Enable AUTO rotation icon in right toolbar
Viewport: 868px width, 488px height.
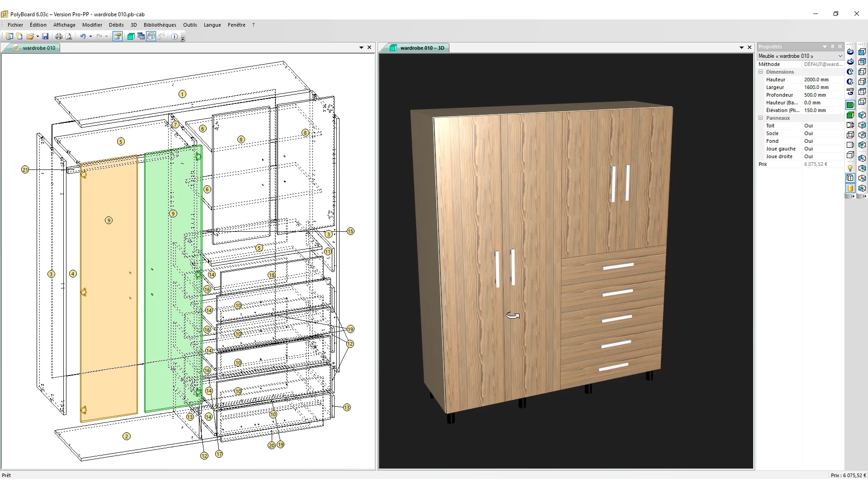850,91
